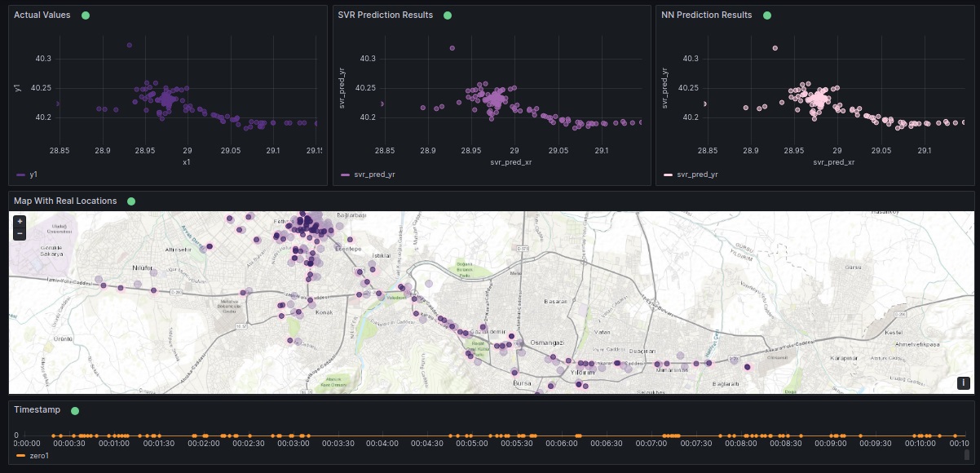Click the 40.25 y-axis tick in NN panel
The image size is (980, 473).
coord(688,88)
